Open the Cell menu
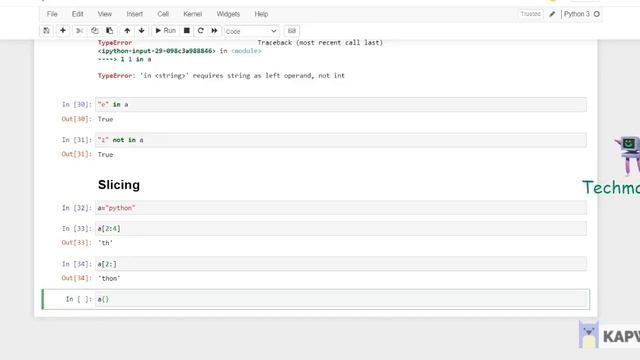Screen dimensions: 640x360 point(163,14)
